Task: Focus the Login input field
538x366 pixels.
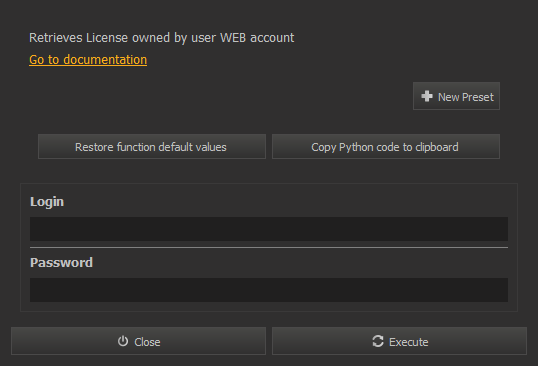Action: tap(269, 229)
